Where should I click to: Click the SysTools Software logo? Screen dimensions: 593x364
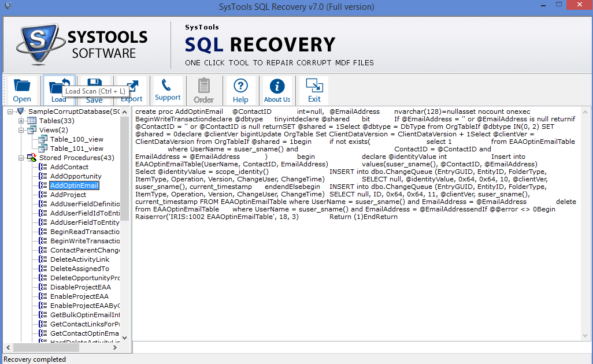(82, 44)
